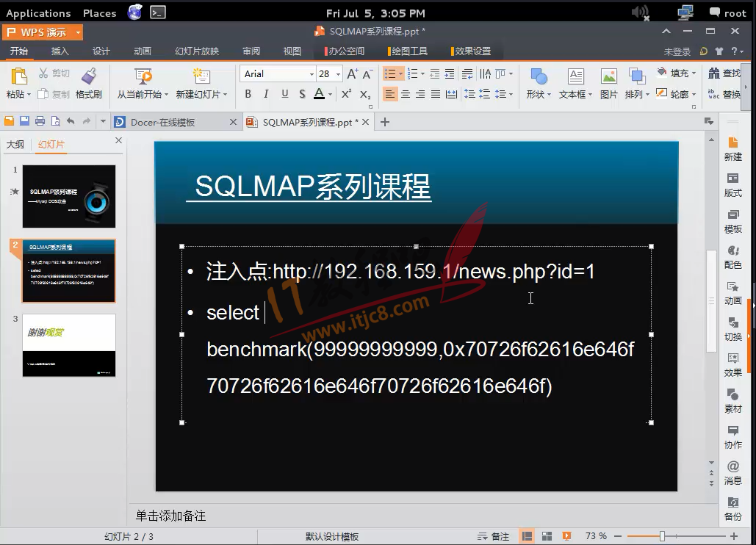The image size is (756, 545).
Task: Open the New sidebar panel icon
Action: (733, 142)
